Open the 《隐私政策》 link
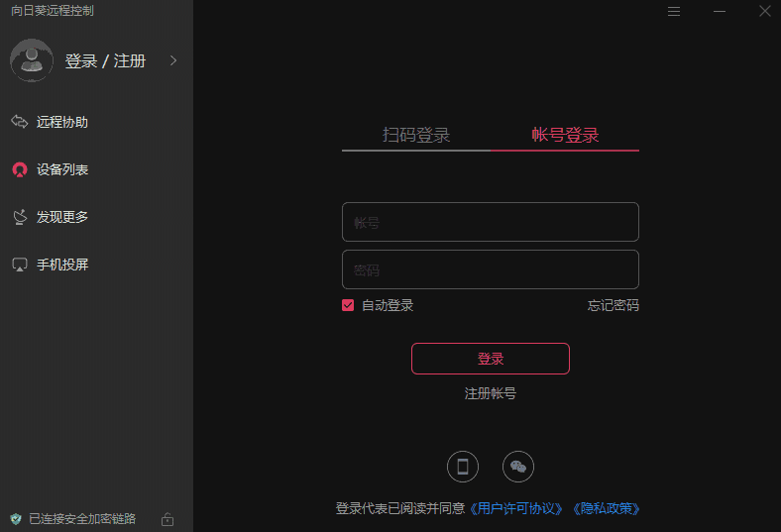The image size is (781, 532). pos(606,508)
